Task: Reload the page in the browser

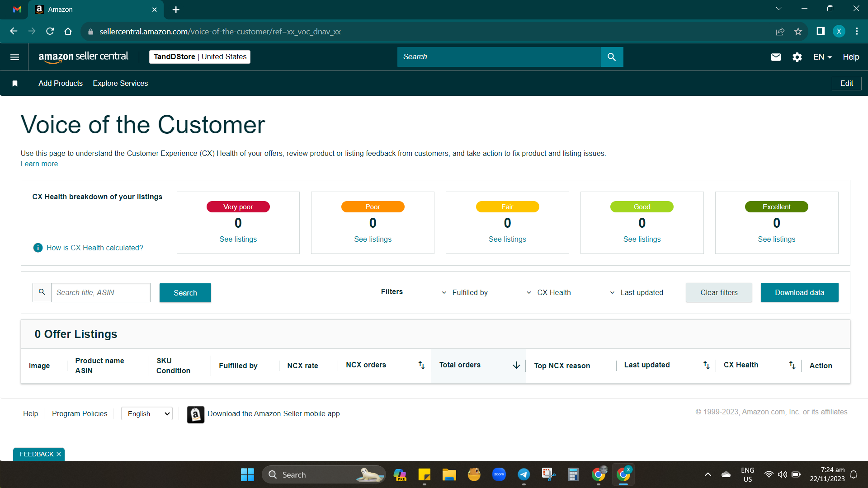Action: [x=50, y=31]
